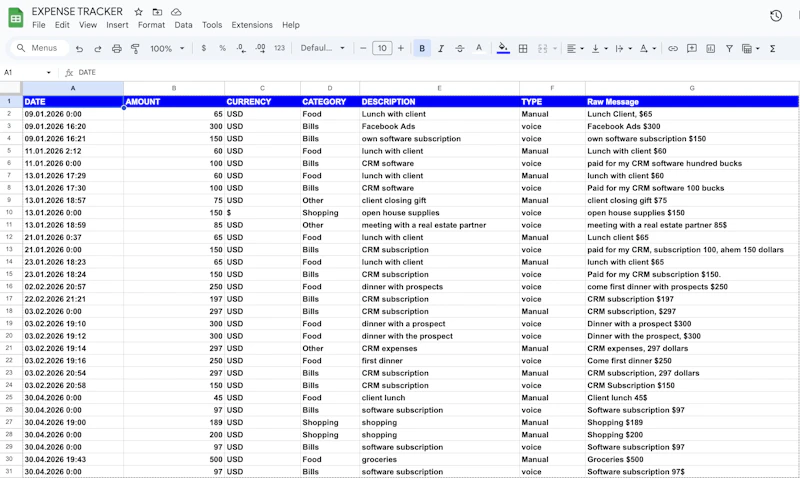Insert a chart
The width and height of the screenshot is (800, 478).
click(x=710, y=48)
